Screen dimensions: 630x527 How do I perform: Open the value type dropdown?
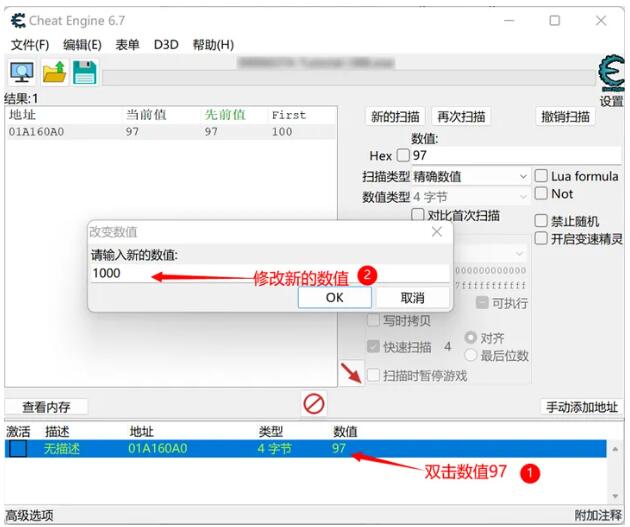(x=470, y=197)
